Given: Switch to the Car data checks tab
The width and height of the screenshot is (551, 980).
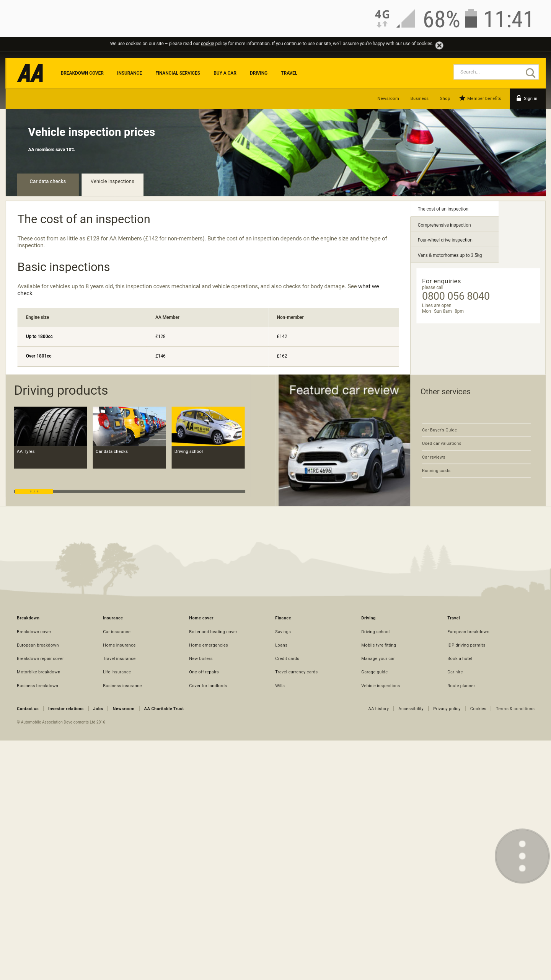Looking at the screenshot, I should pyautogui.click(x=48, y=185).
